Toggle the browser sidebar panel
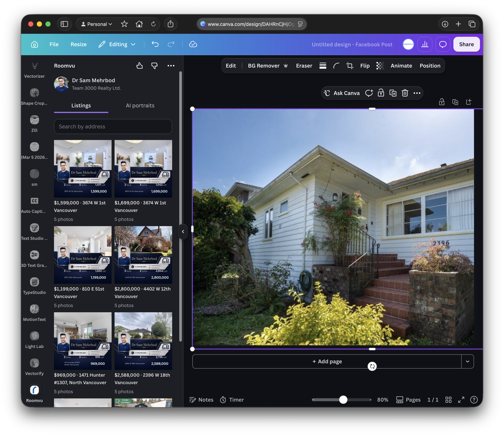 point(64,24)
